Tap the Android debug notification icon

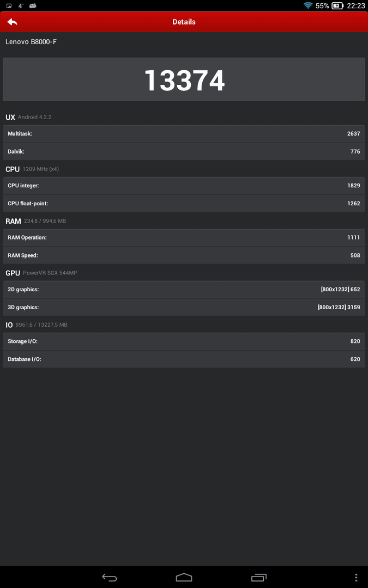[x=33, y=6]
